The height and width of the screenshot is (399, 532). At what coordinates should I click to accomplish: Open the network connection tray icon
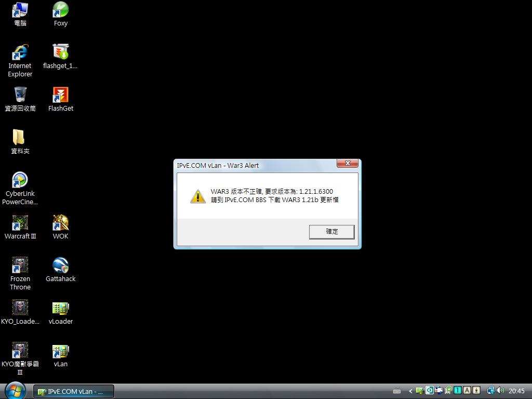(x=490, y=391)
